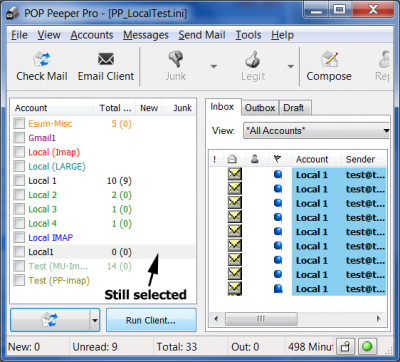Click the lock icon in status bar

point(345,347)
